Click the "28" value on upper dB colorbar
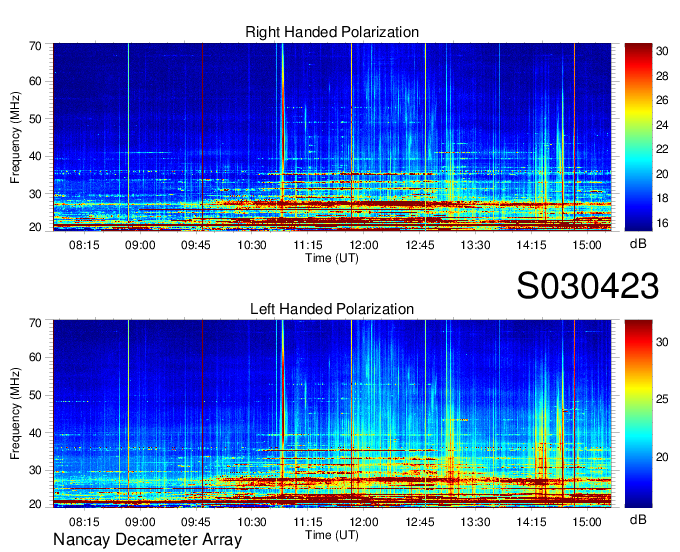The width and height of the screenshot is (680, 552). click(x=662, y=76)
